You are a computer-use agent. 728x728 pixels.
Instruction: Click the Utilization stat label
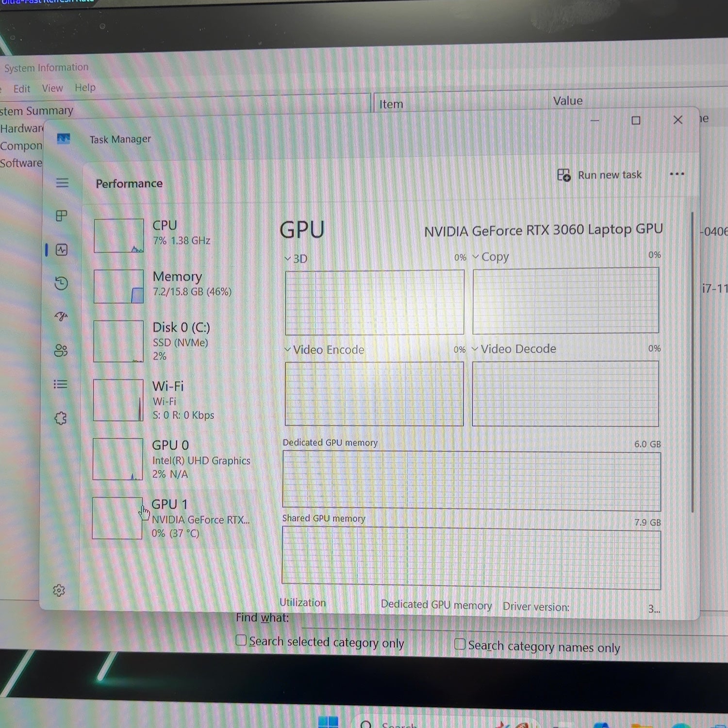(302, 603)
